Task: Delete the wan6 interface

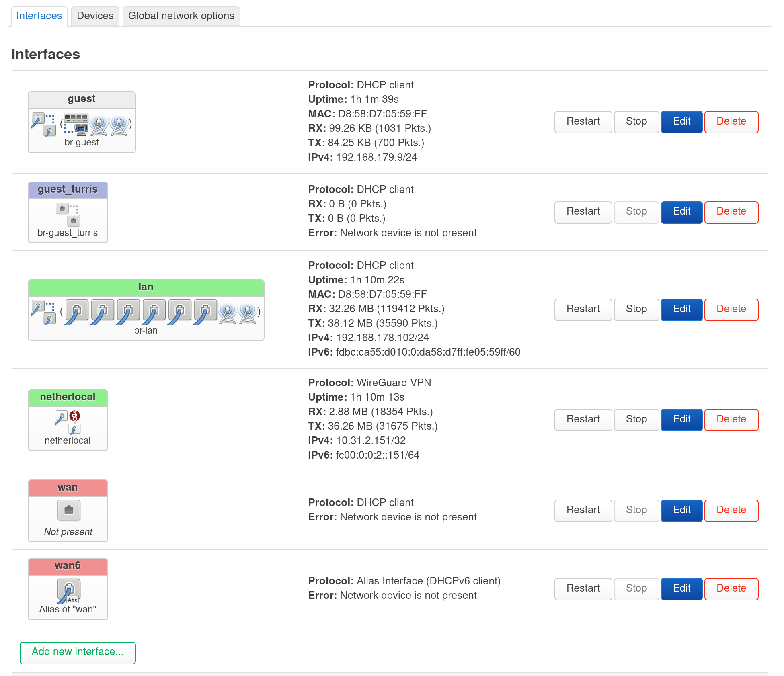Action: pos(731,588)
